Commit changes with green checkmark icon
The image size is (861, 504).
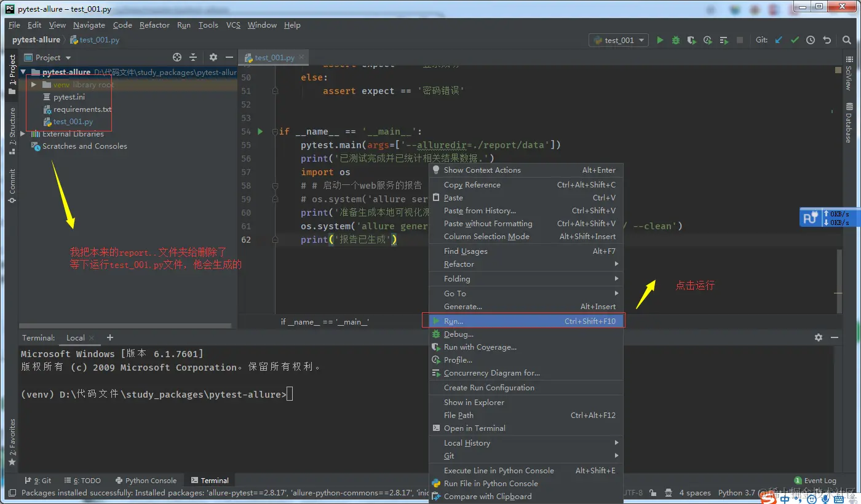pos(795,40)
